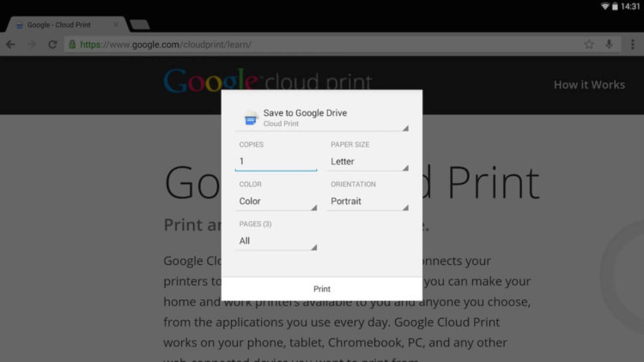The height and width of the screenshot is (362, 644).
Task: Click the printer icon in print dialog
Action: pos(251,118)
